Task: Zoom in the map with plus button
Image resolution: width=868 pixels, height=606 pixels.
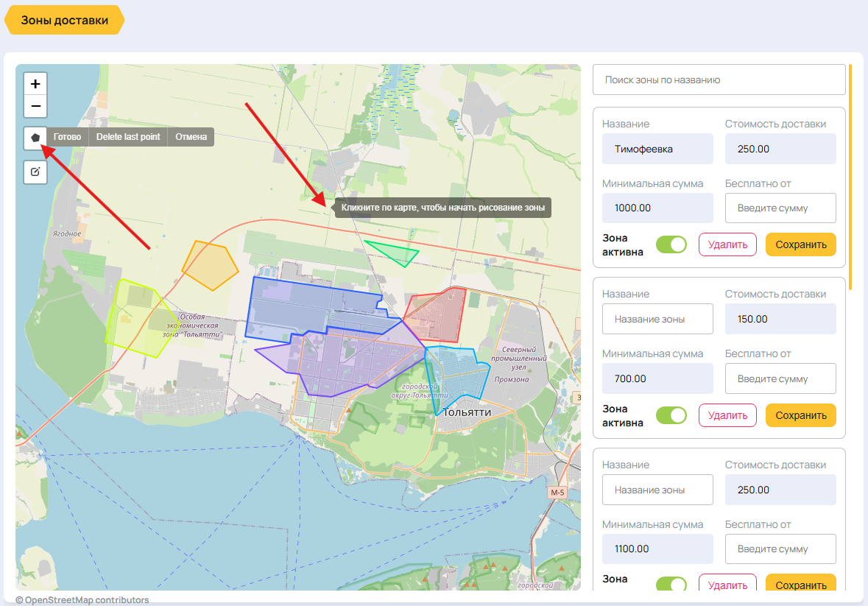Action: [35, 84]
